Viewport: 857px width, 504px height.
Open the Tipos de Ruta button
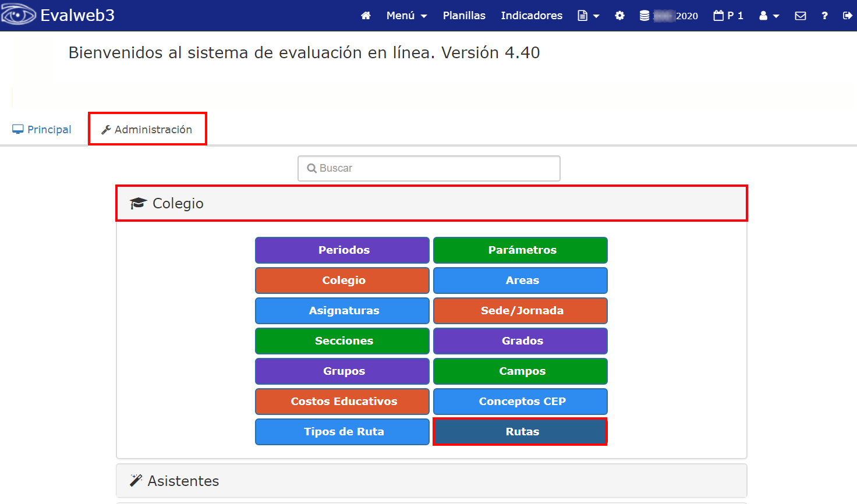342,432
